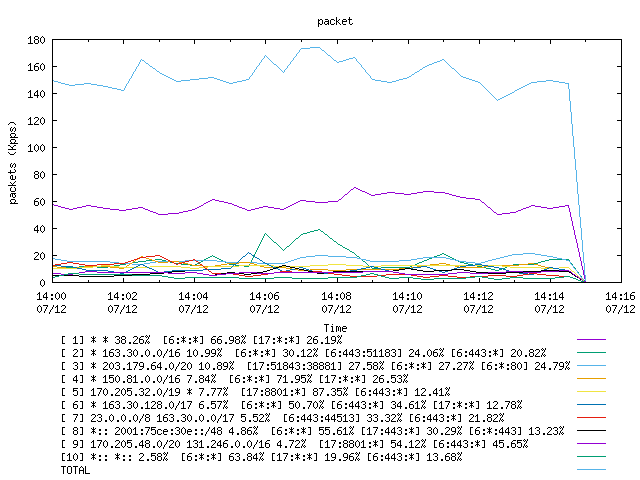Click the x-axis time label 14:06
Viewport: 640px width, 480px height.
click(264, 296)
